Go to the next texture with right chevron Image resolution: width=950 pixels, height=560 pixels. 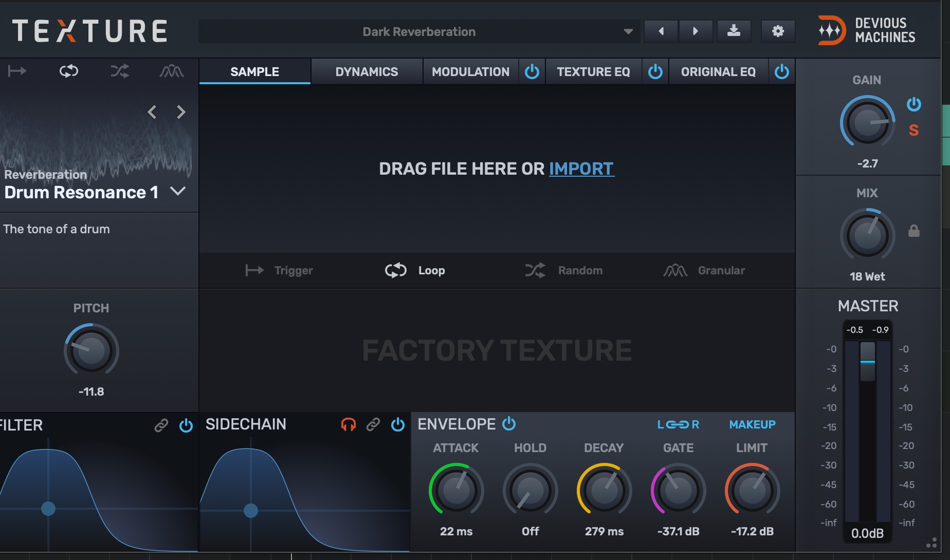(x=181, y=112)
